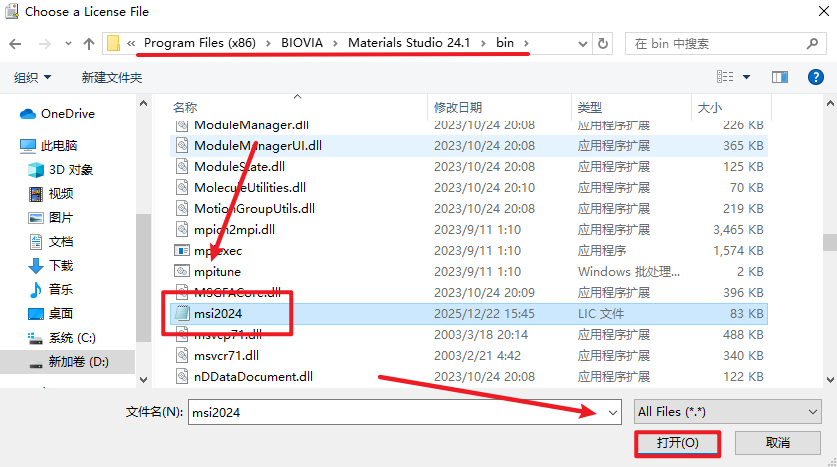Open the 音乐 music folder
837x467 pixels.
61,289
